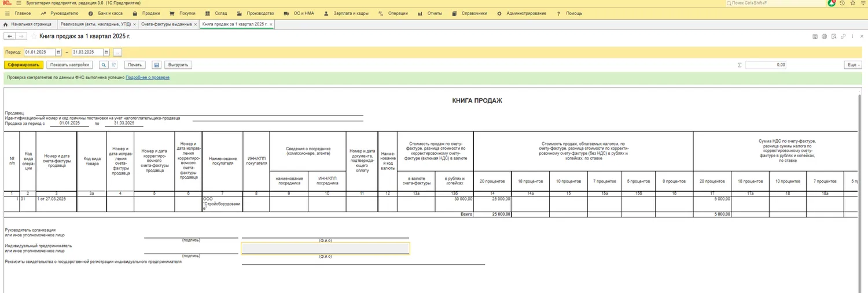Select the 30 000,00 amount cell

[x=454, y=204]
